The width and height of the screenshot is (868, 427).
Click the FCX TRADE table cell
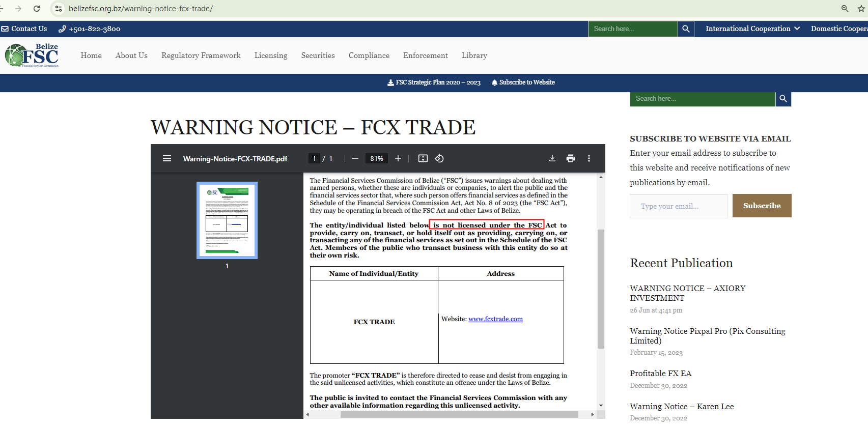374,322
